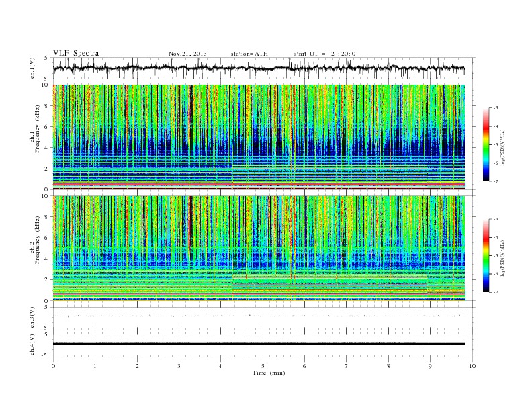Click the "VLF Spectra" plot title
The image size is (532, 411).
click(x=76, y=53)
